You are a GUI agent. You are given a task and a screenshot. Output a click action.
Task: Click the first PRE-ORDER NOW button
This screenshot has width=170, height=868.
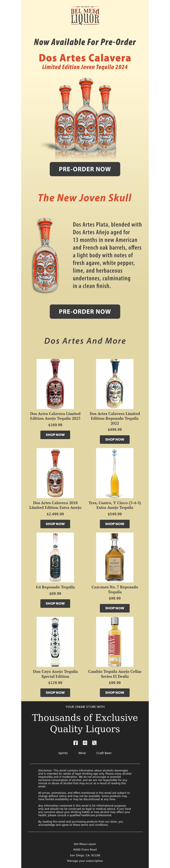tap(85, 169)
